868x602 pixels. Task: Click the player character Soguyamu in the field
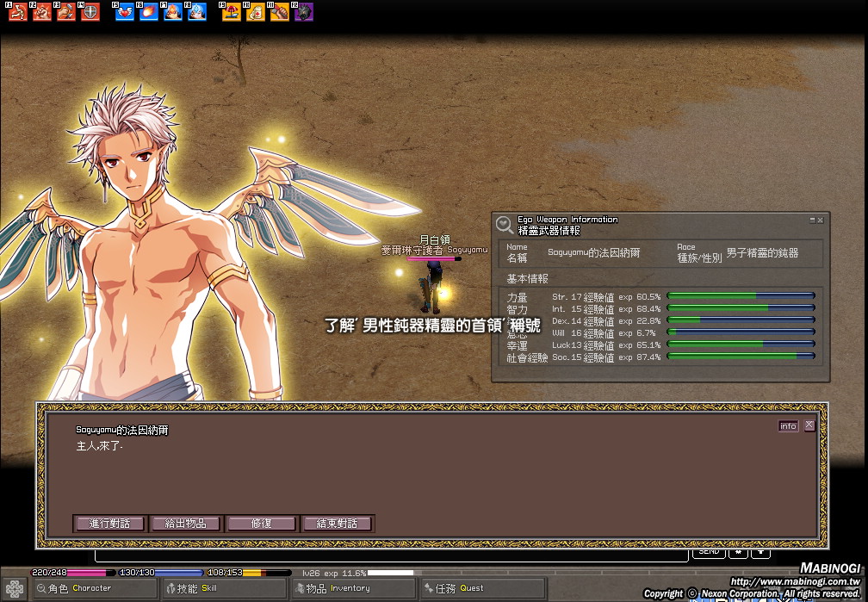pyautogui.click(x=433, y=288)
